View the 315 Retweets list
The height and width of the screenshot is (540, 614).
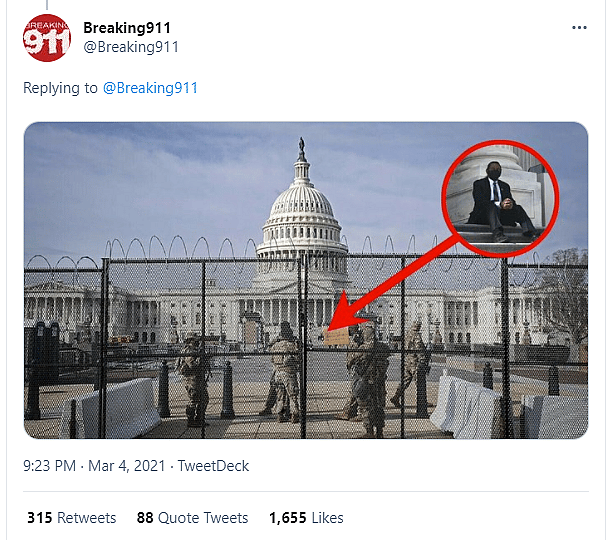[x=72, y=518]
